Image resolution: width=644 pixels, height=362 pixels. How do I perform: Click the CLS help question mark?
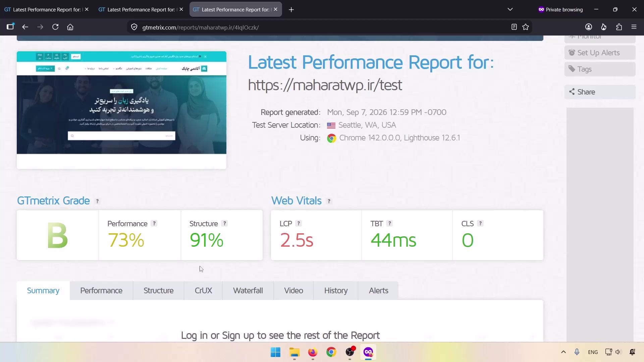480,223
